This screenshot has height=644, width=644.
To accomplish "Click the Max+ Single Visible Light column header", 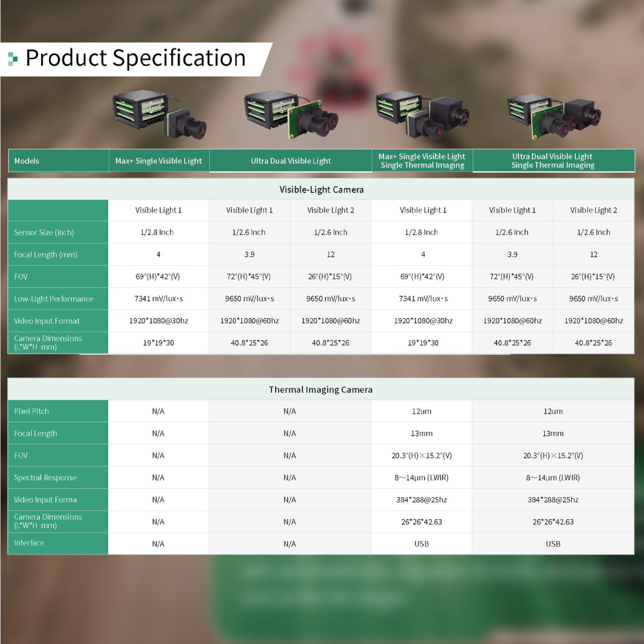I will point(158,160).
